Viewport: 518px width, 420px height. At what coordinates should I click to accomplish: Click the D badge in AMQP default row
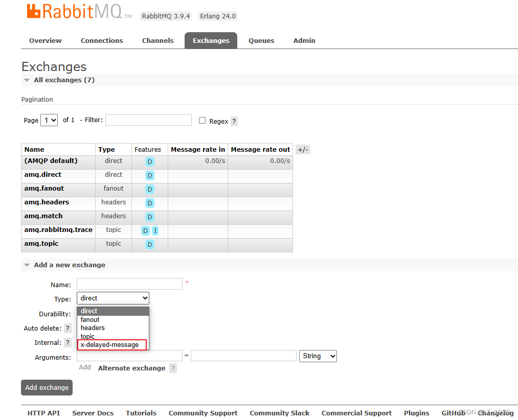(x=150, y=162)
